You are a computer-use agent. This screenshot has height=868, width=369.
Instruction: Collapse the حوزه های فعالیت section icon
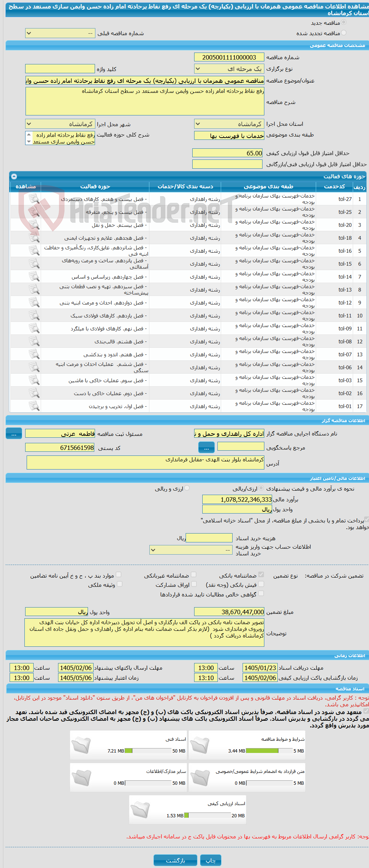coord(14,176)
